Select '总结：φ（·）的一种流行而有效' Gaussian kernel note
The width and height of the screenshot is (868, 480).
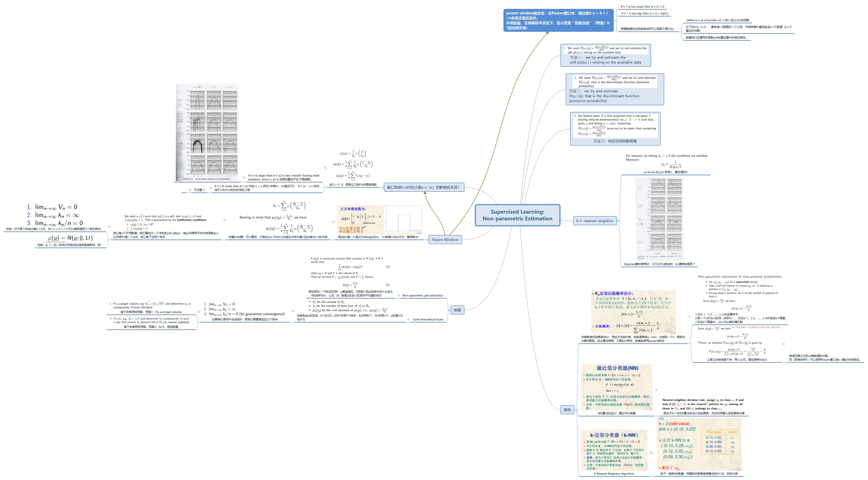(x=69, y=245)
